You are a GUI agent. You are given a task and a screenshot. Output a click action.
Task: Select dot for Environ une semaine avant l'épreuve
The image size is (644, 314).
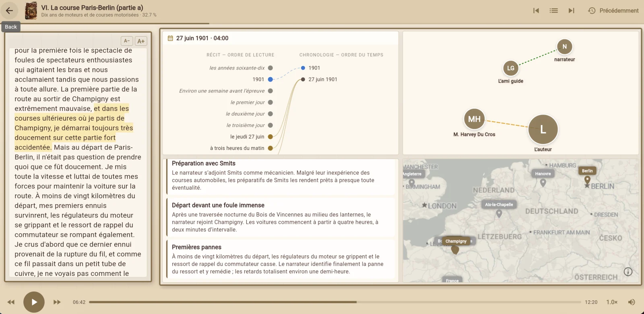(x=270, y=91)
